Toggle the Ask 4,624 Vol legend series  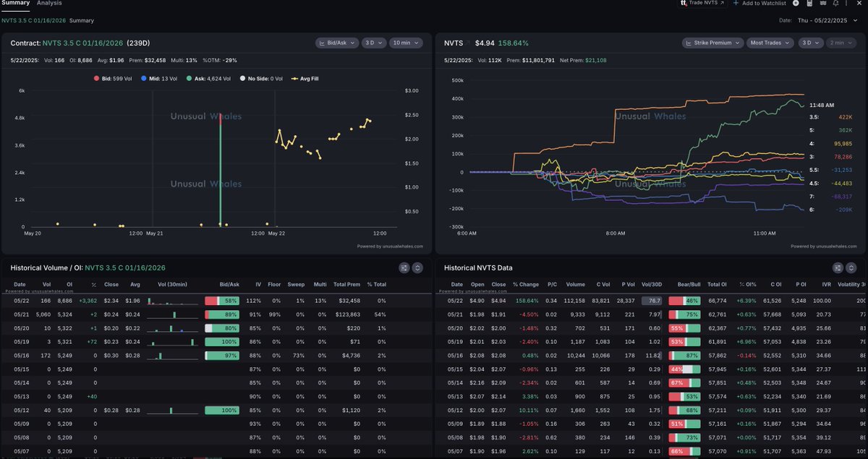[x=208, y=78]
